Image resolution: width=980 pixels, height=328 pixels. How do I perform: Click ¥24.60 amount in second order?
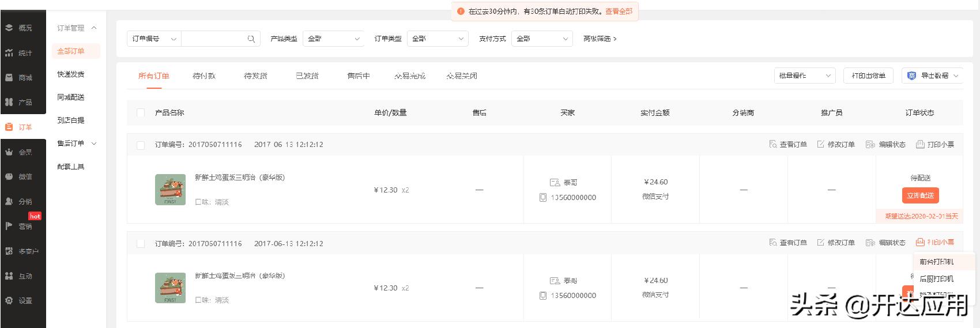[x=655, y=280]
